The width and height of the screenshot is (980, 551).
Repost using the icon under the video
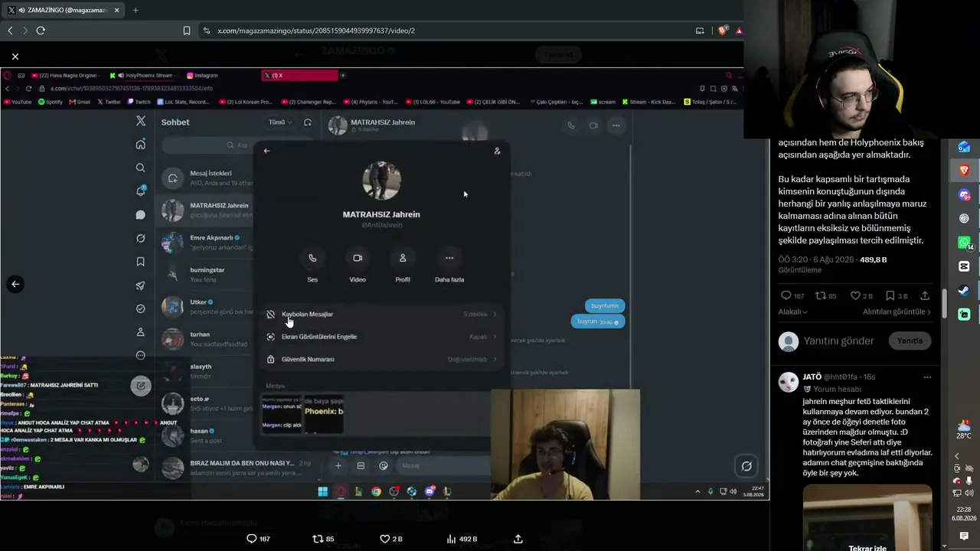323,539
